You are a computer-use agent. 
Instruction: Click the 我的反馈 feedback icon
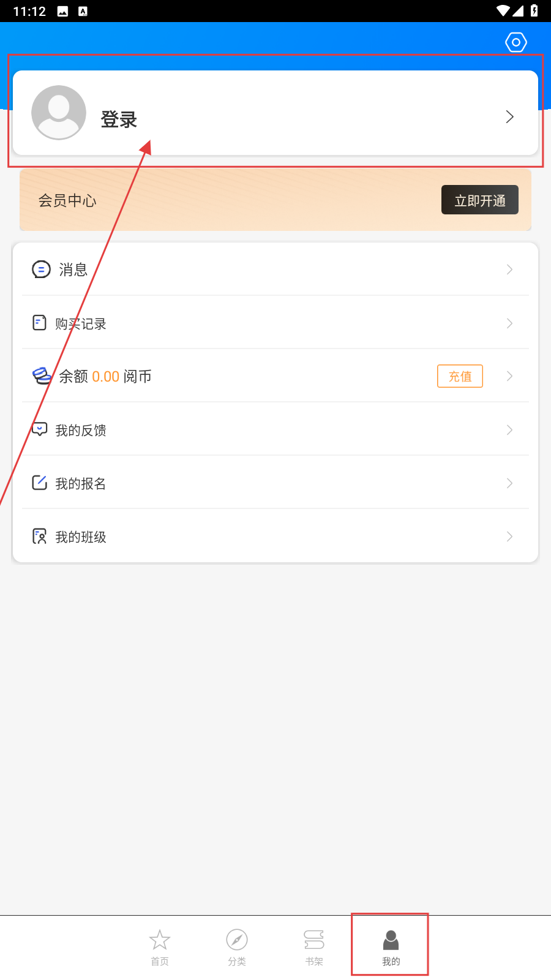[x=40, y=429]
